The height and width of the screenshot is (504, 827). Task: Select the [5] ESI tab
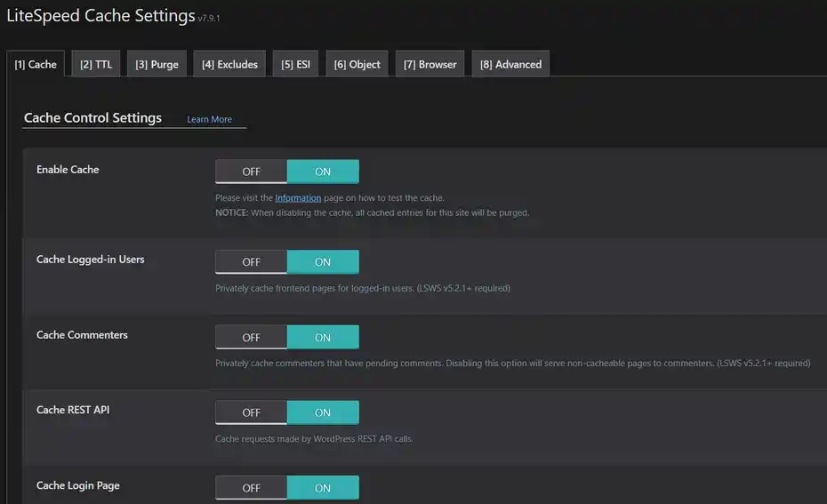click(295, 64)
